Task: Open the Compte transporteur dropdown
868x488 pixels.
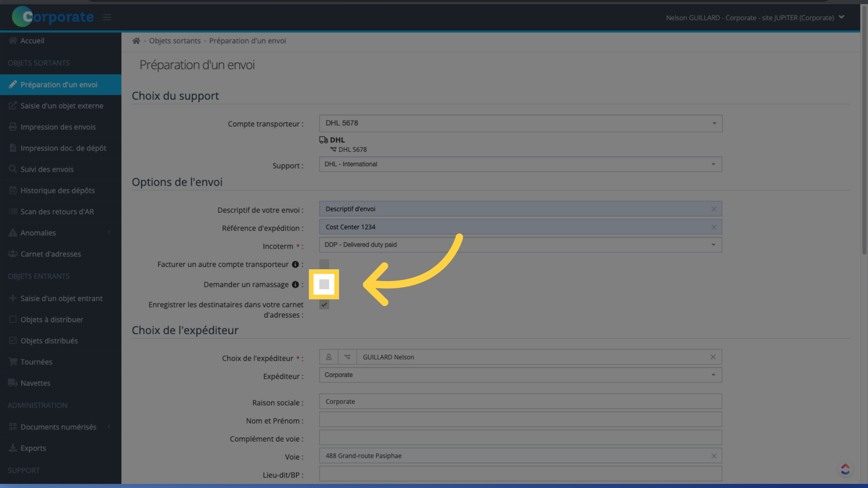Action: (x=521, y=123)
